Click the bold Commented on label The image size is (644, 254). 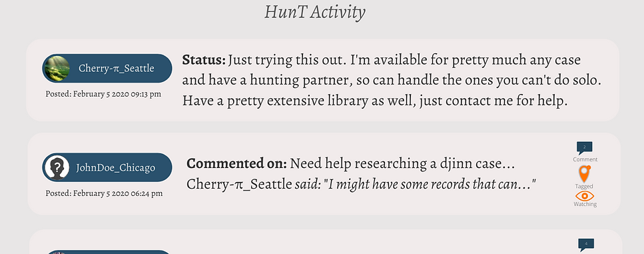point(236,163)
